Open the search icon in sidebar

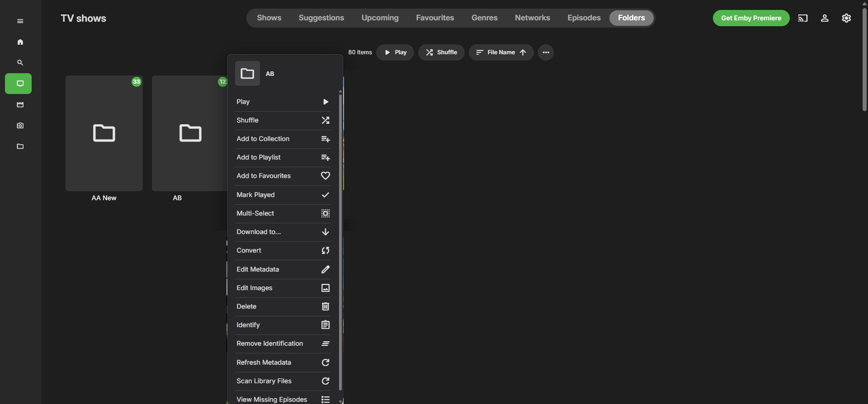pos(20,63)
